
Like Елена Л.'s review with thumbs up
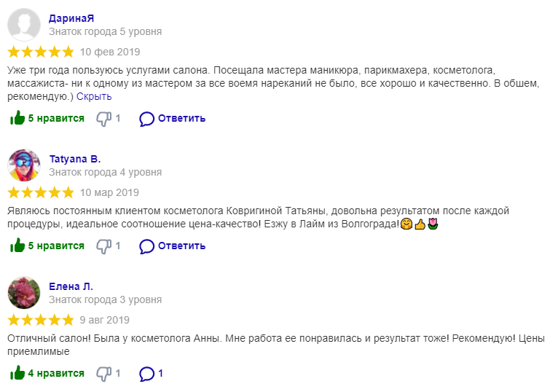[17, 374]
